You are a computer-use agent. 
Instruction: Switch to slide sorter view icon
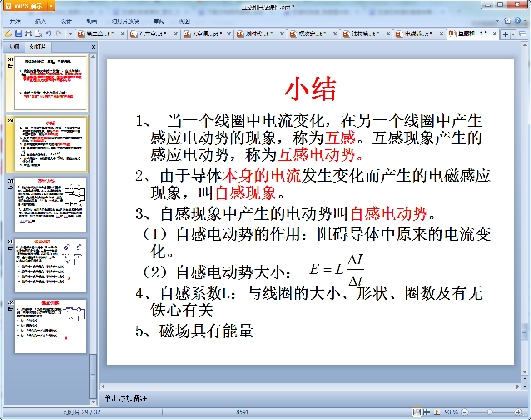(x=427, y=412)
